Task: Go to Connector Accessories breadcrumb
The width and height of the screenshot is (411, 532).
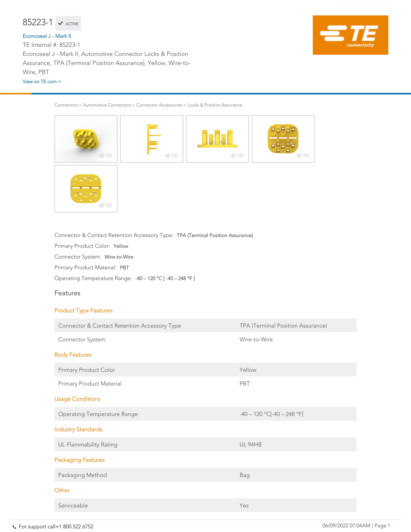Action: (159, 105)
